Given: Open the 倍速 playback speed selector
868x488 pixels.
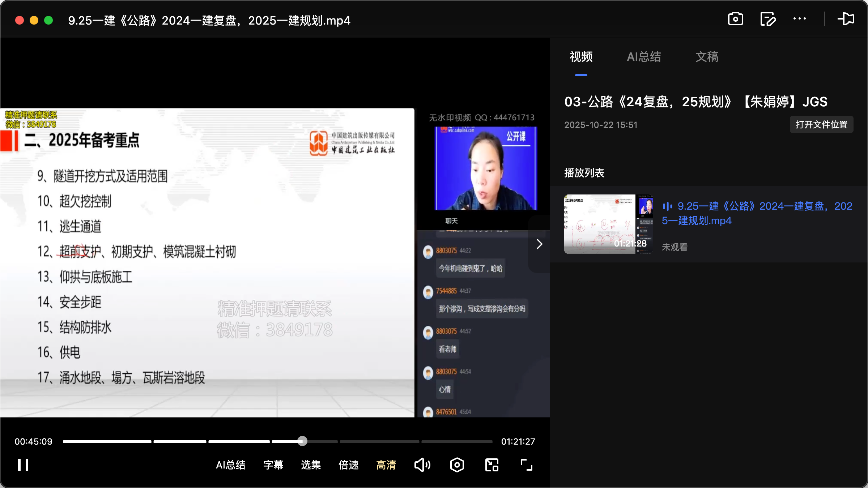Looking at the screenshot, I should click(348, 465).
